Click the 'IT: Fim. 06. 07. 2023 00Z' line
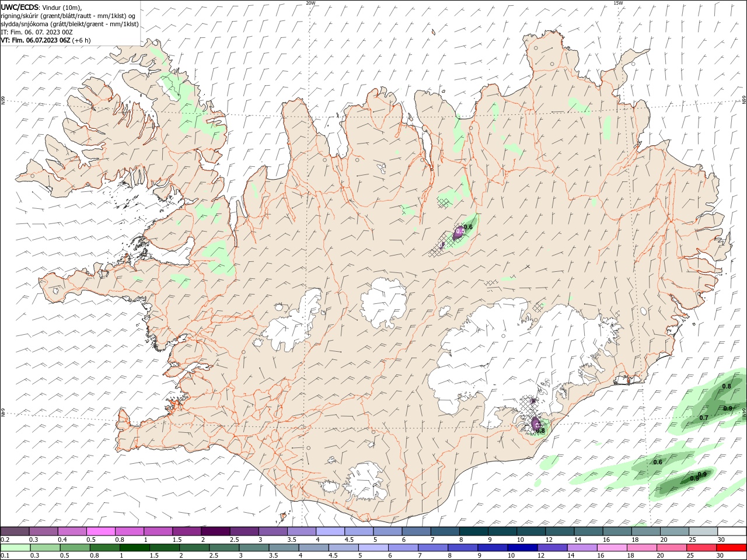The width and height of the screenshot is (747, 560). pyautogui.click(x=37, y=32)
